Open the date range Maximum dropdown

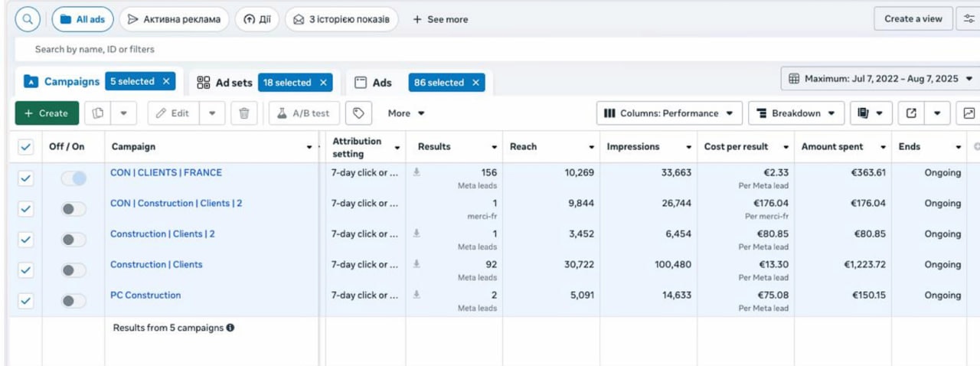[880, 79]
